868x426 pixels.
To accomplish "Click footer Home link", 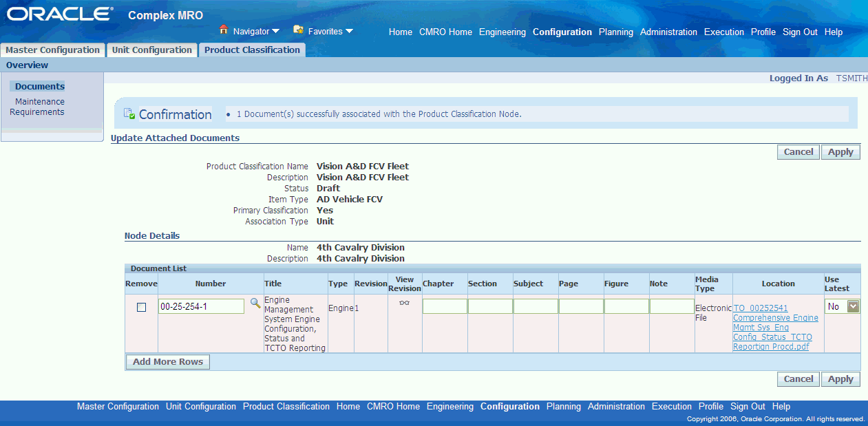I will pyautogui.click(x=348, y=407).
